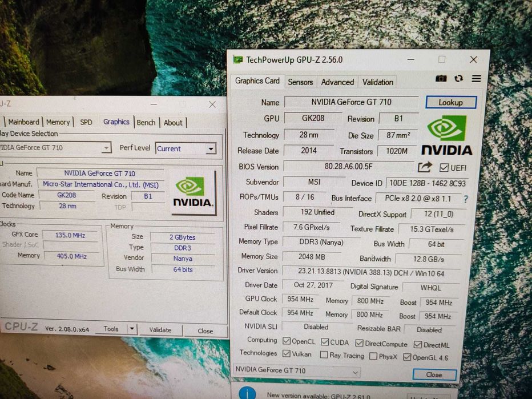
Task: Click the CPU-Z Bus Width 64 bits value
Action: click(x=183, y=270)
